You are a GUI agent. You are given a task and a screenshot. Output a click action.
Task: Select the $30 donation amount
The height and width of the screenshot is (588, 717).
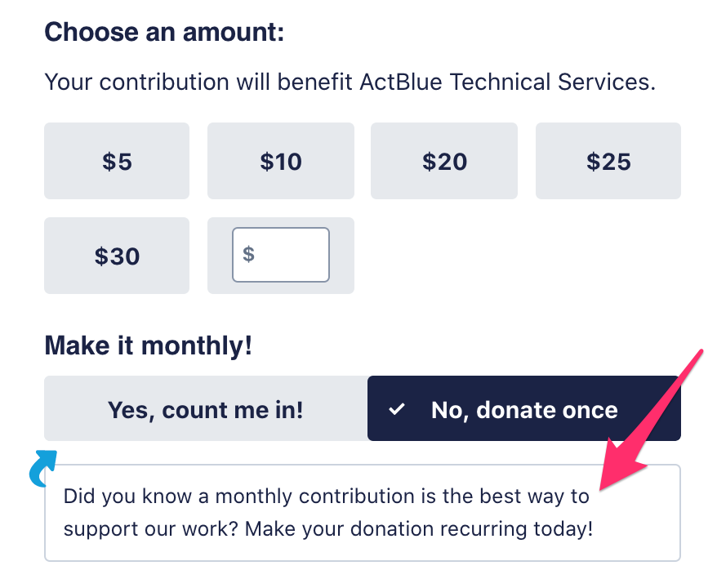116,255
